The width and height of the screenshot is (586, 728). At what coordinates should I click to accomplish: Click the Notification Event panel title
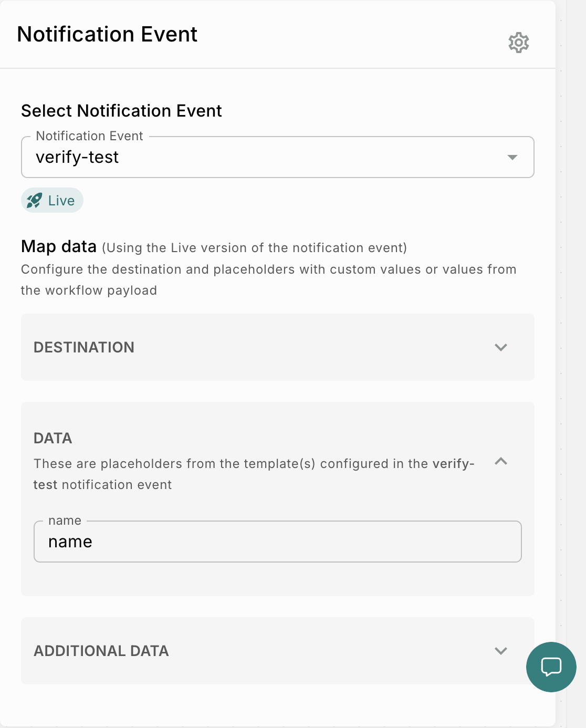coord(107,34)
